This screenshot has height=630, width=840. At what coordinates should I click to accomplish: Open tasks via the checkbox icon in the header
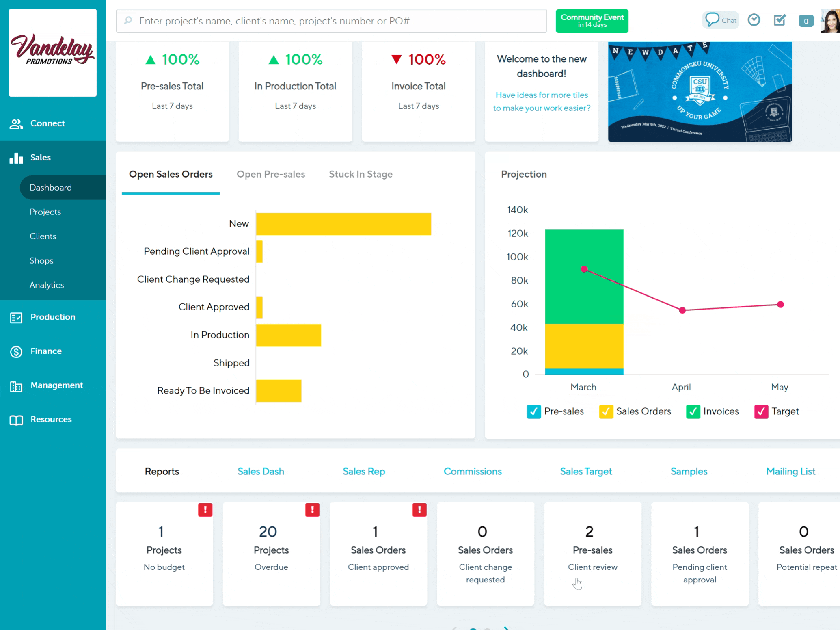click(x=780, y=19)
